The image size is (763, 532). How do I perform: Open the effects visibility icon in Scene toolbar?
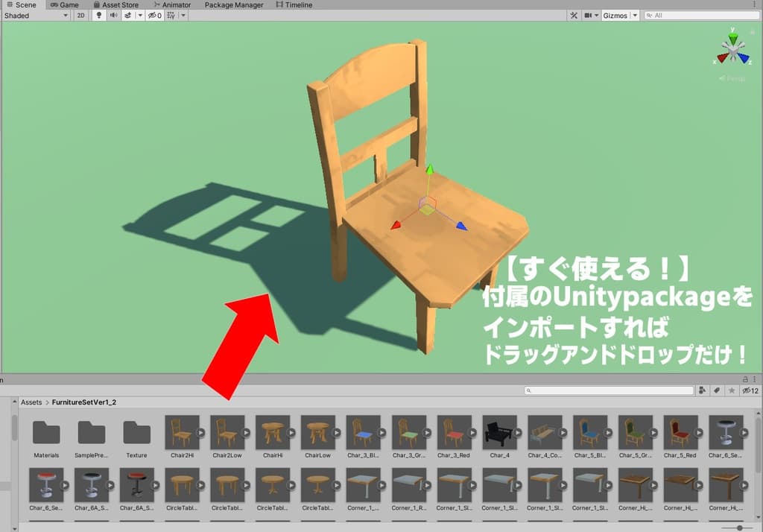coord(128,15)
